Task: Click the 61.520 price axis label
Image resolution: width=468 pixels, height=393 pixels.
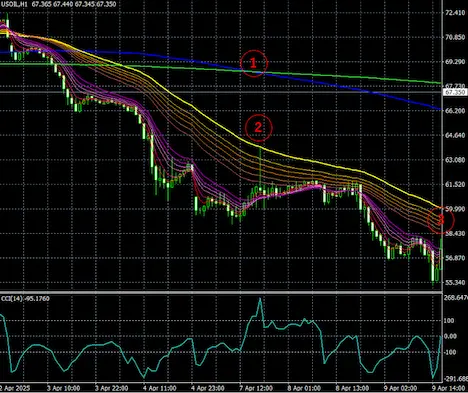Action: [455, 184]
